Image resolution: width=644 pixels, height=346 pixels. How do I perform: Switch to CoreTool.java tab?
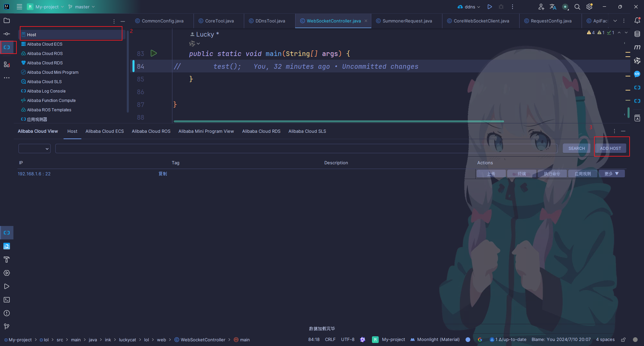[219, 21]
